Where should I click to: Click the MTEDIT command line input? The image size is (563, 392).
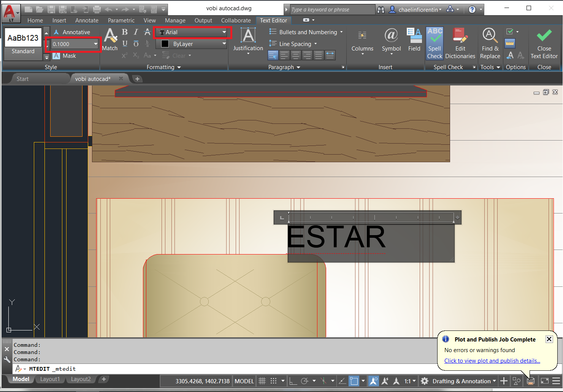coord(224,369)
